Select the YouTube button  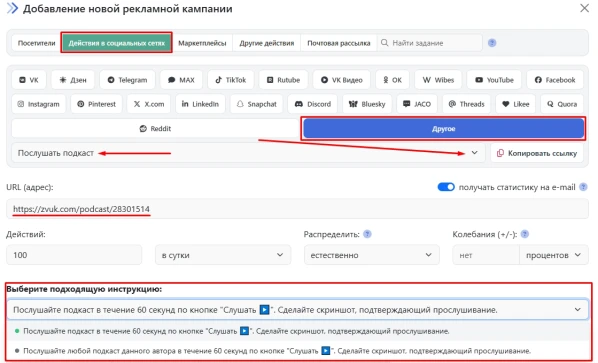click(x=494, y=80)
